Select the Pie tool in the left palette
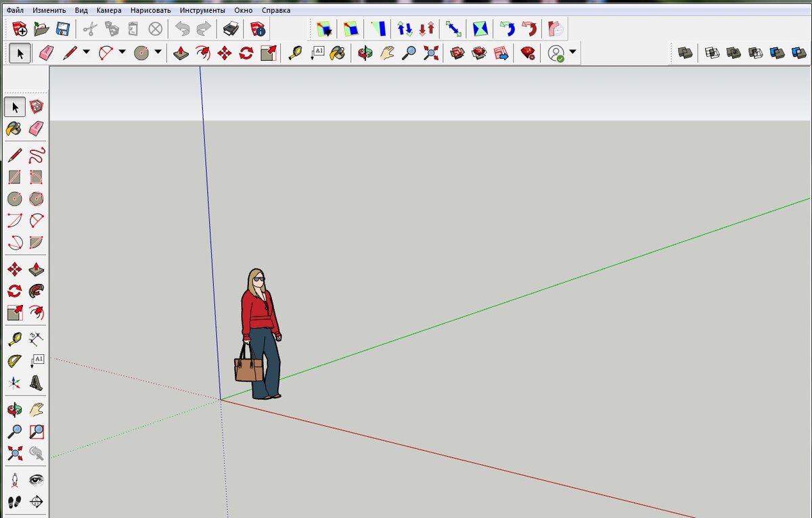 point(37,242)
